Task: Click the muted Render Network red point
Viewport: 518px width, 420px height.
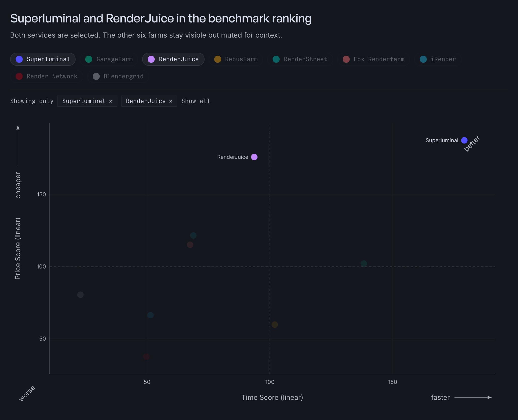Action: [146, 356]
